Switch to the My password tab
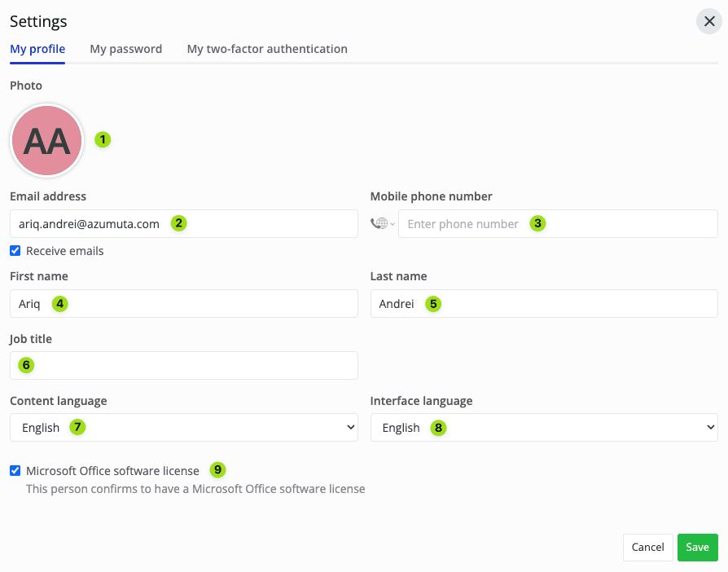 125,49
